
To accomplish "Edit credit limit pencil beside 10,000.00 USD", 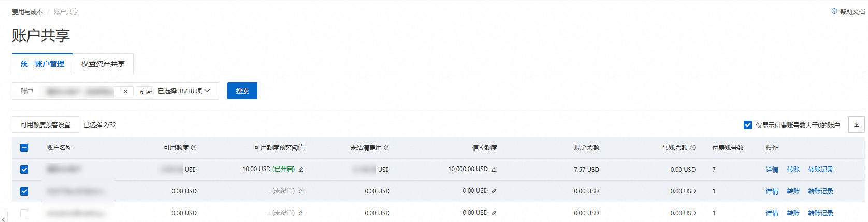I will click(x=494, y=170).
